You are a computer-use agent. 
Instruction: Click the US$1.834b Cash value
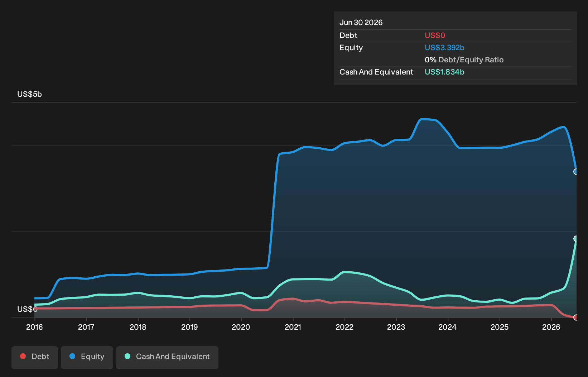(x=444, y=72)
